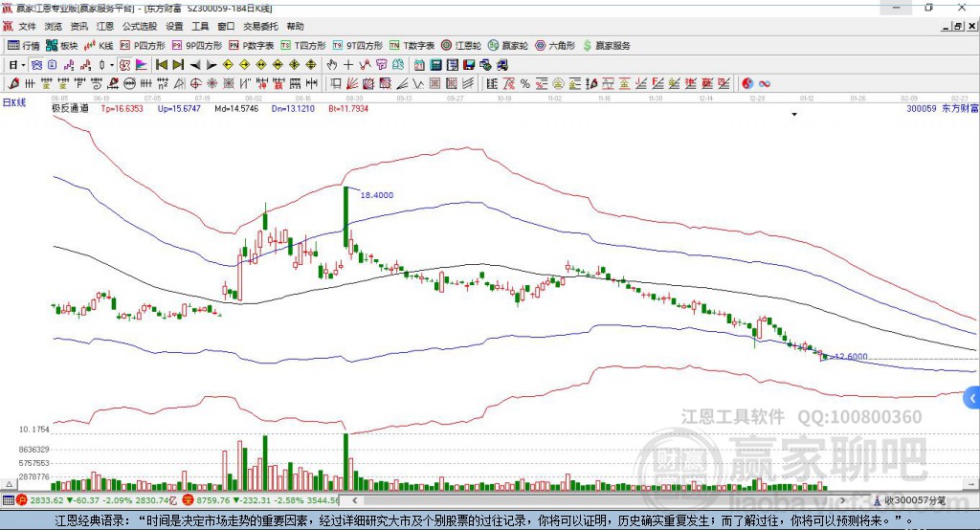Screen dimensions: 980x530
Task: Open the 赢家轮 wheel tool
Action: point(508,46)
